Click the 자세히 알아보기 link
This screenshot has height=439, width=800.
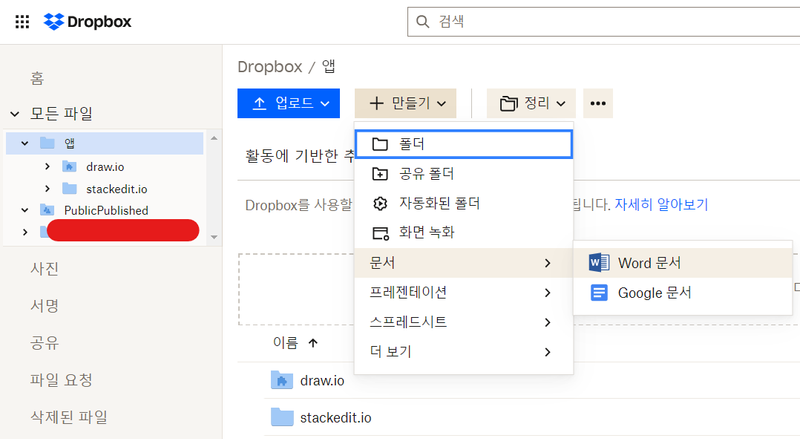[661, 205]
